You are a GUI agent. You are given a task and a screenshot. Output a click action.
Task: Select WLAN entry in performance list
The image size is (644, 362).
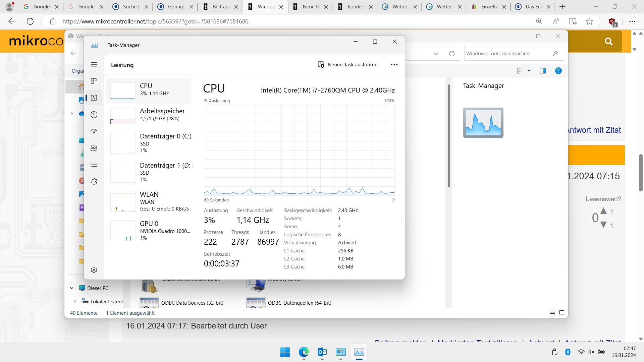tap(149, 201)
